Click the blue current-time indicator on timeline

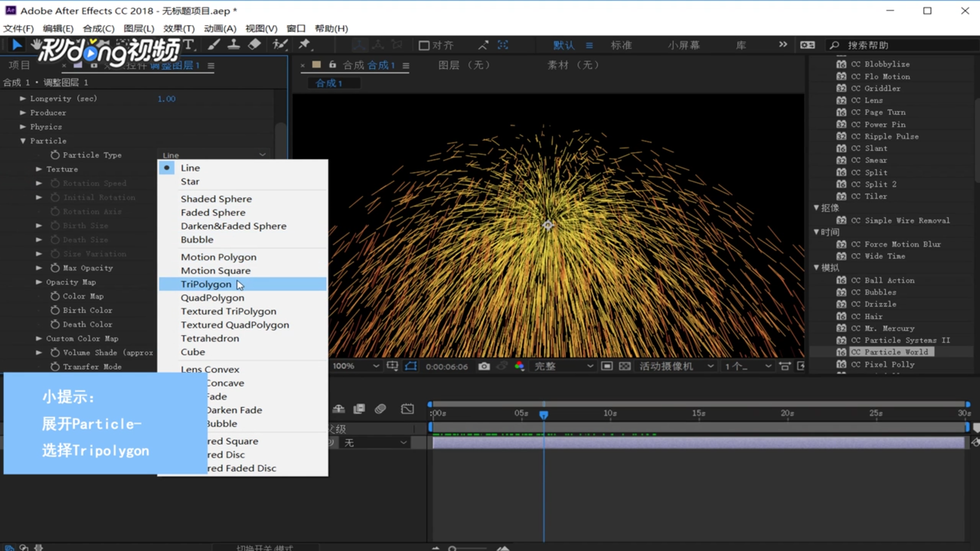544,415
